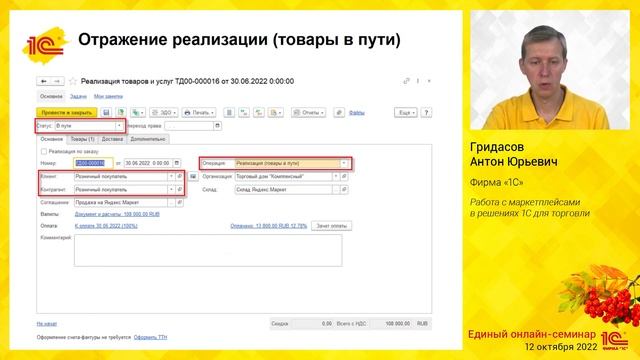Click the copy link icon in title bar
This screenshot has height=360, width=640.
click(406, 81)
